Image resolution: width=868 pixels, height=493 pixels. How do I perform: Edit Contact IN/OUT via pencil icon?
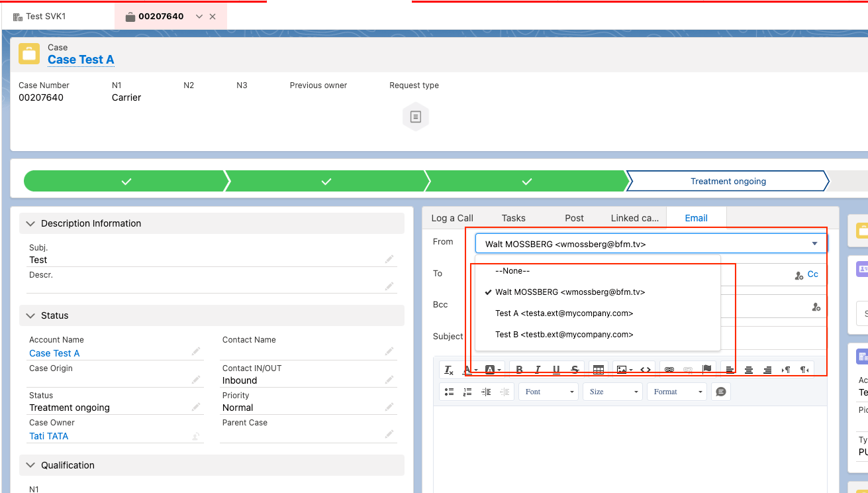[x=389, y=380]
